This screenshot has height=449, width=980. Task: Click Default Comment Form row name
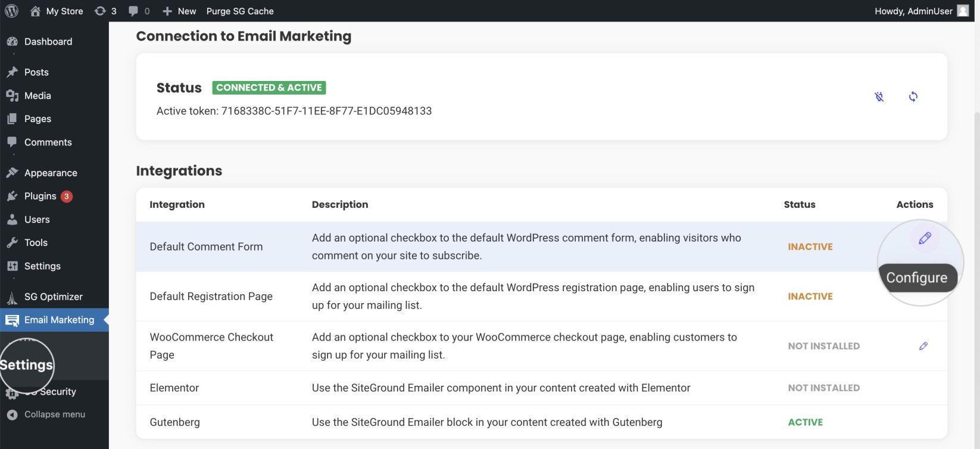pos(206,247)
